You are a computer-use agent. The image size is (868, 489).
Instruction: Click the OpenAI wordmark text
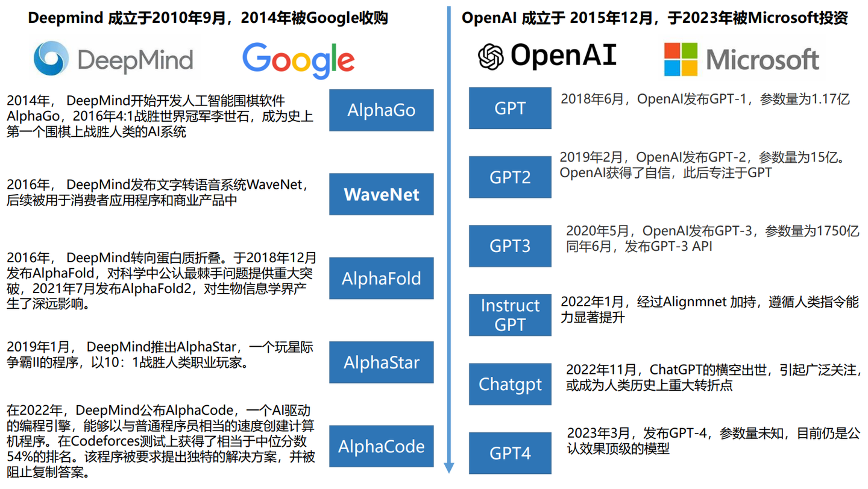(564, 55)
